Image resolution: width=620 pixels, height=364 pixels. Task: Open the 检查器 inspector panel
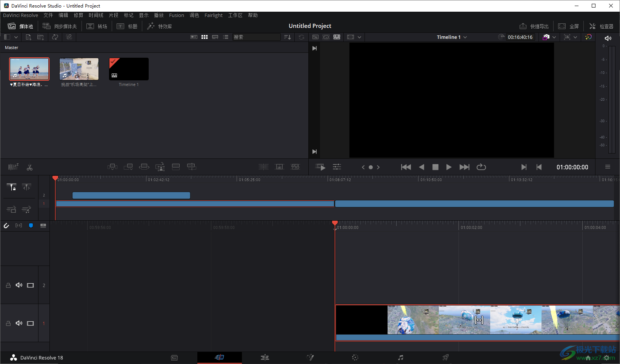point(602,26)
